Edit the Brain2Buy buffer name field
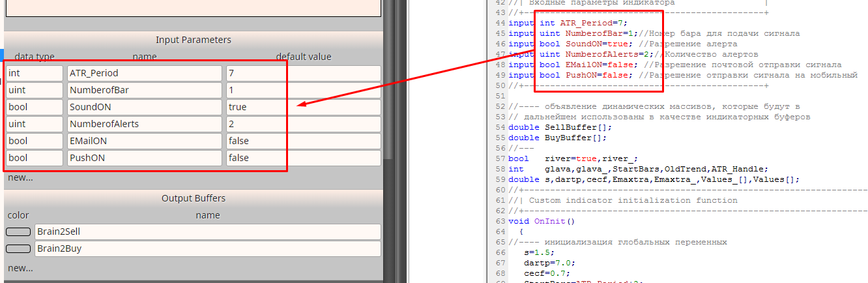 tap(207, 248)
